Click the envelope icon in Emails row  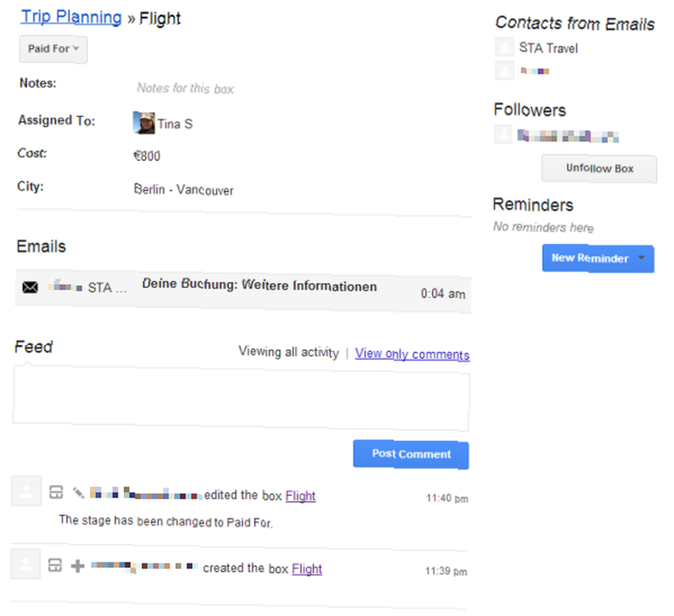(30, 287)
